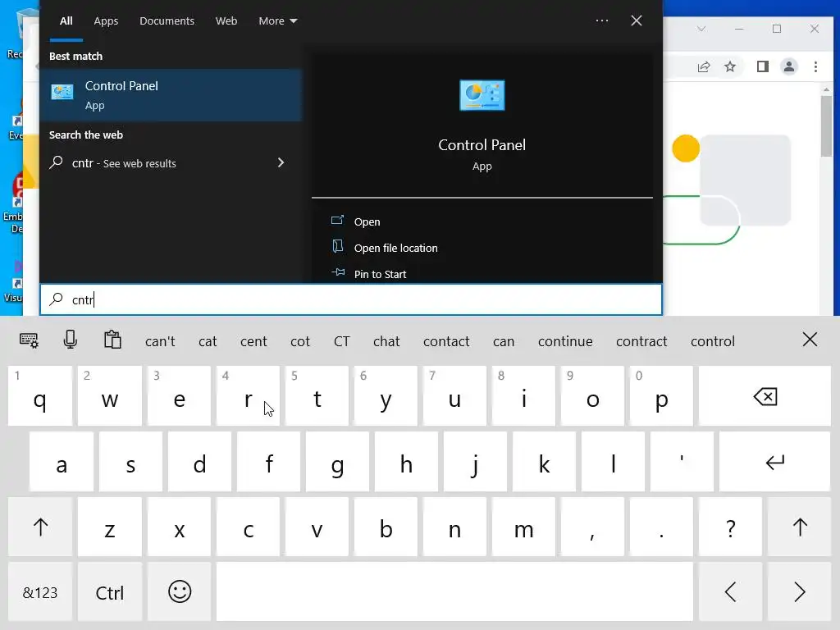Choose the 'continue' word suggestion
This screenshot has width=840, height=630.
[x=565, y=341]
